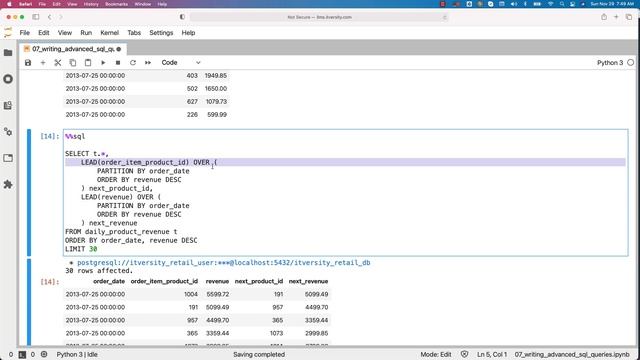Click the kernel status circle indicator
The width and height of the screenshot is (640, 360).
pos(631,62)
